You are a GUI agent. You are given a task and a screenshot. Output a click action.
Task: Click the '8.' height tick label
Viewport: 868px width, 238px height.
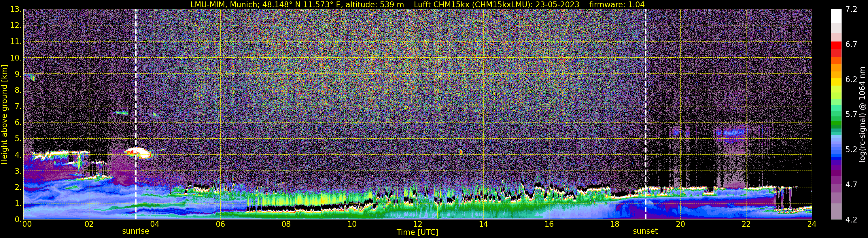coord(18,90)
